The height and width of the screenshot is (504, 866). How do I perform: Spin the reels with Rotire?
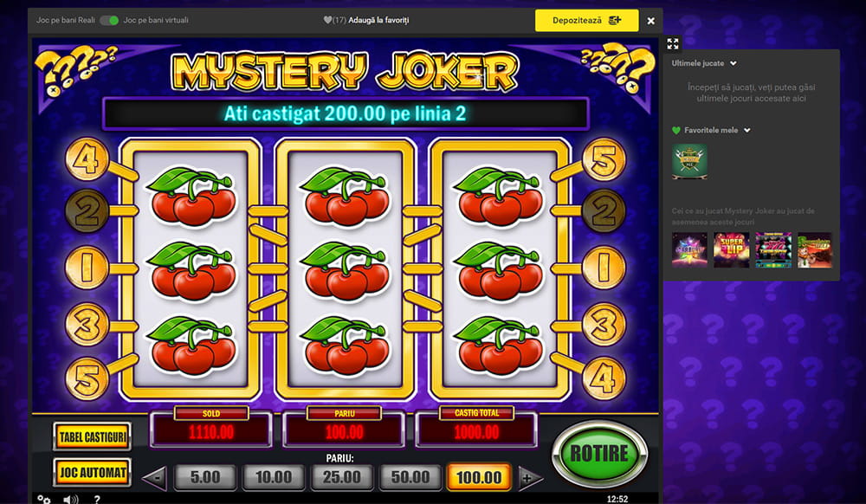(599, 454)
